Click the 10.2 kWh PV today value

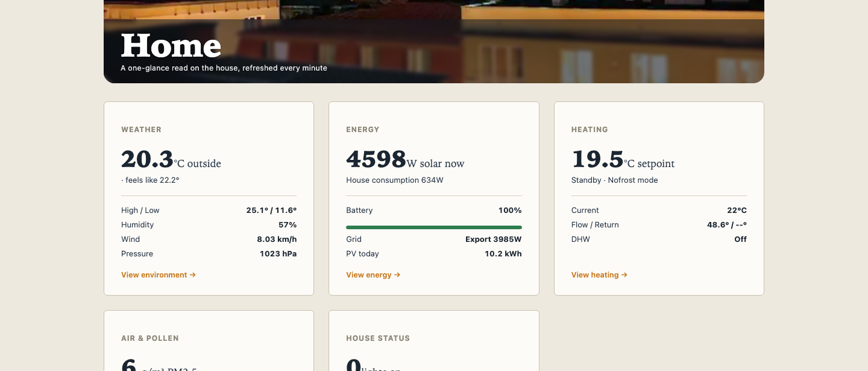503,254
